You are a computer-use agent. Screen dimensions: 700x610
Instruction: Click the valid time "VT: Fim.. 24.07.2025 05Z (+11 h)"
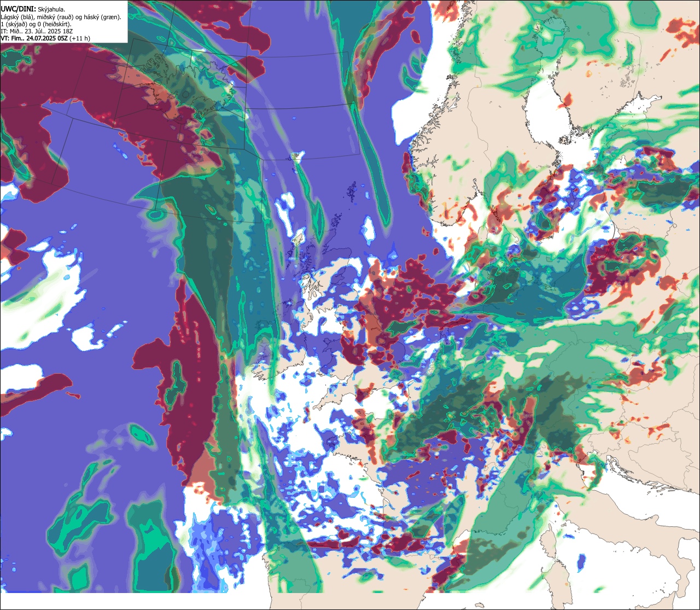click(x=45, y=38)
